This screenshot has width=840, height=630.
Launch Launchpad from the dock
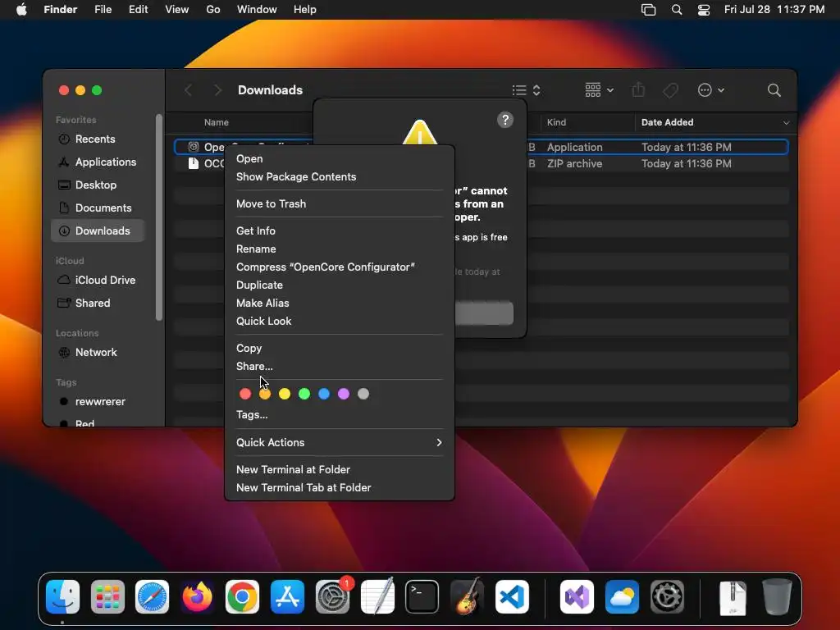click(x=107, y=597)
